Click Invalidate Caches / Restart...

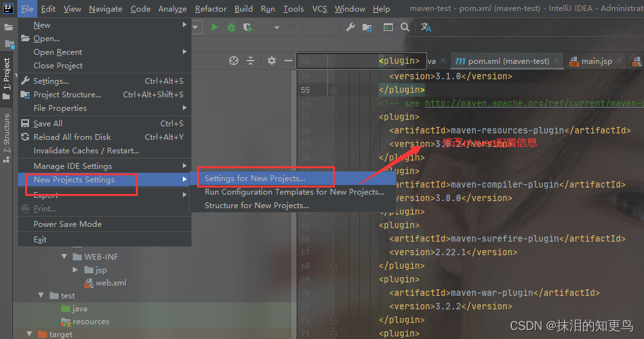tap(105, 150)
